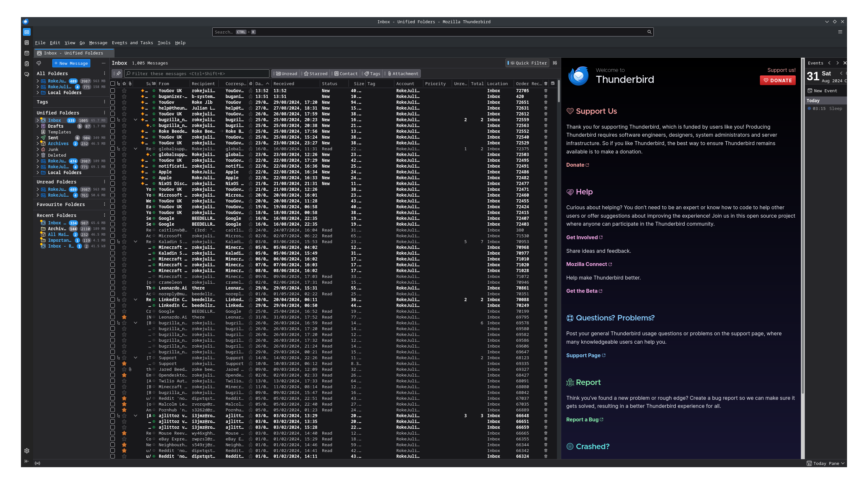868x492 pixels.
Task: Open the Unified Folders section options menu
Action: [105, 113]
